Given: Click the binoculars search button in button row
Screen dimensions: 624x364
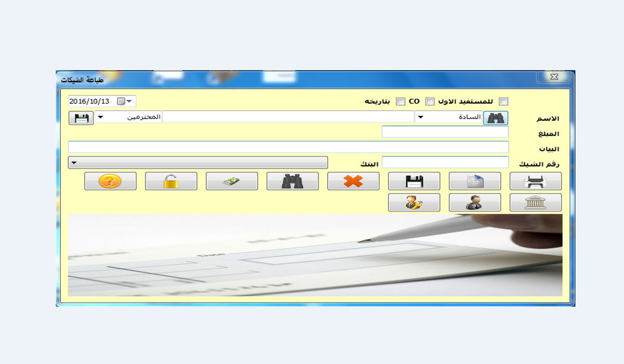Looking at the screenshot, I should coord(292,181).
